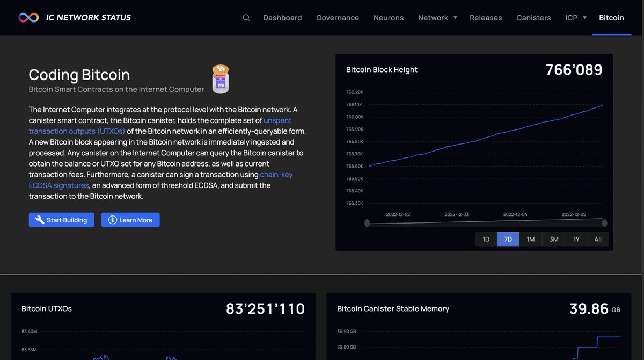This screenshot has height=360, width=644.
Task: Go to the Releases page
Action: click(x=486, y=18)
